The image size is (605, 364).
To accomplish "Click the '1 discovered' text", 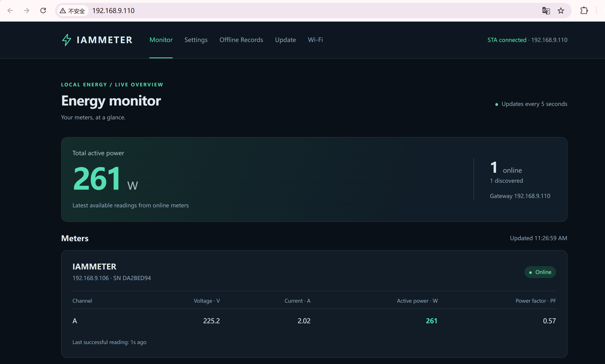I will tap(506, 181).
